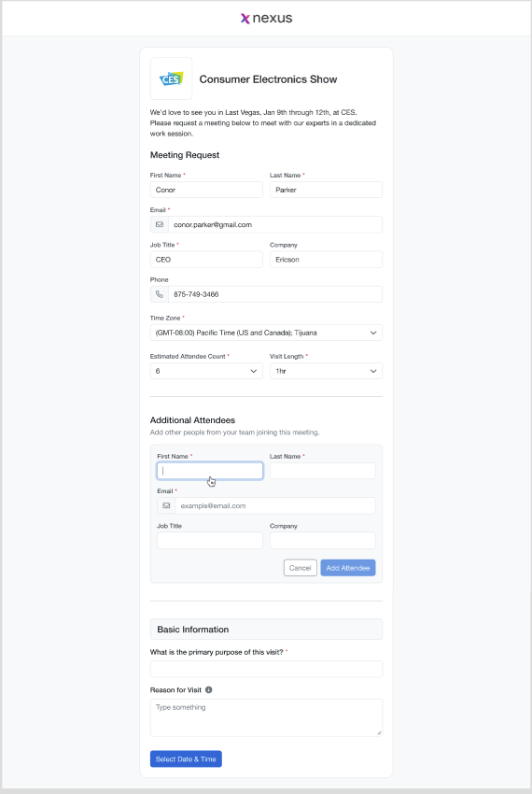Click the Additional Attendees heading
This screenshot has width=532, height=794.
pos(192,420)
